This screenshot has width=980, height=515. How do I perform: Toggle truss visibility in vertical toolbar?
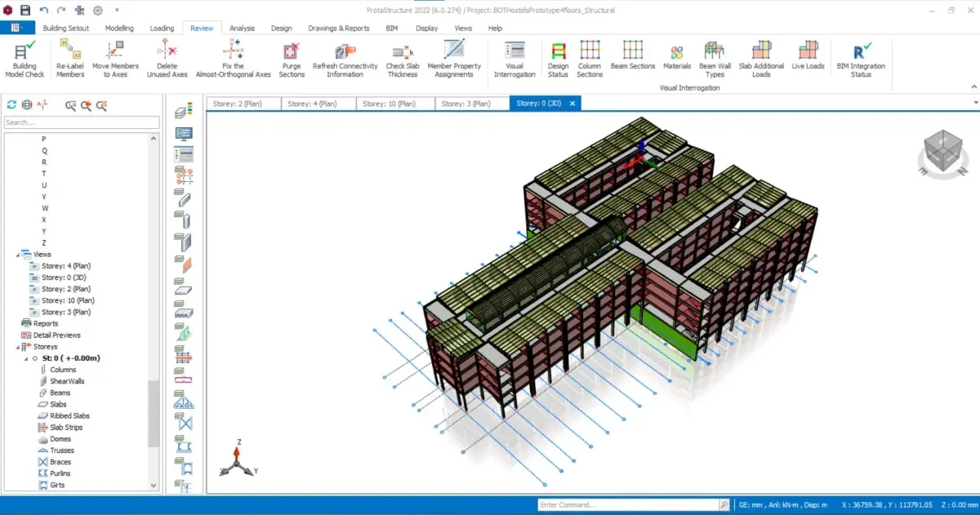point(184,400)
